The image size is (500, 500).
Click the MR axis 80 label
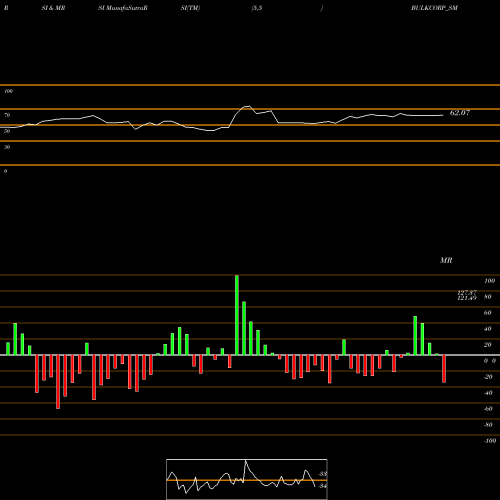[x=488, y=297]
